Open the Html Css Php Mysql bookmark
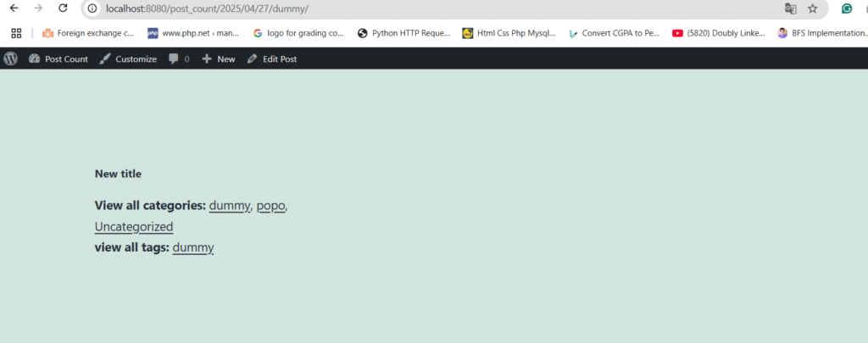 tap(509, 33)
